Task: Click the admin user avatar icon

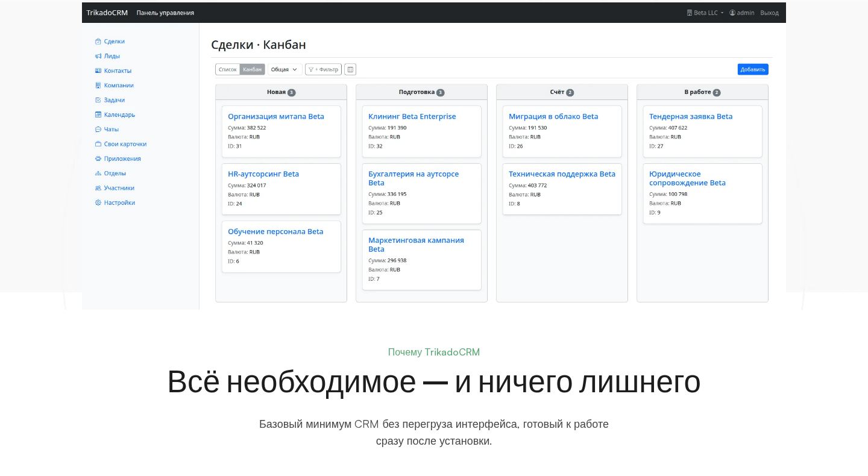Action: (732, 13)
